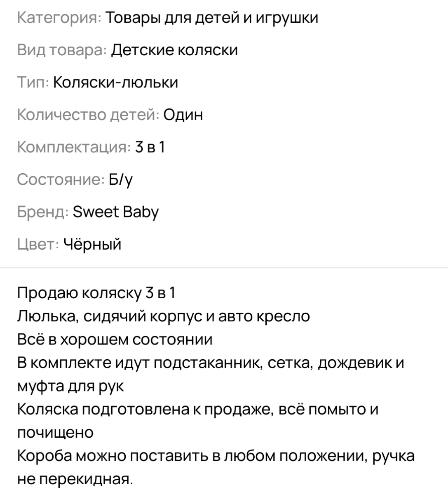Click the 3 в 1 value beside Комплектация
The image size is (448, 495).
pyautogui.click(x=150, y=147)
